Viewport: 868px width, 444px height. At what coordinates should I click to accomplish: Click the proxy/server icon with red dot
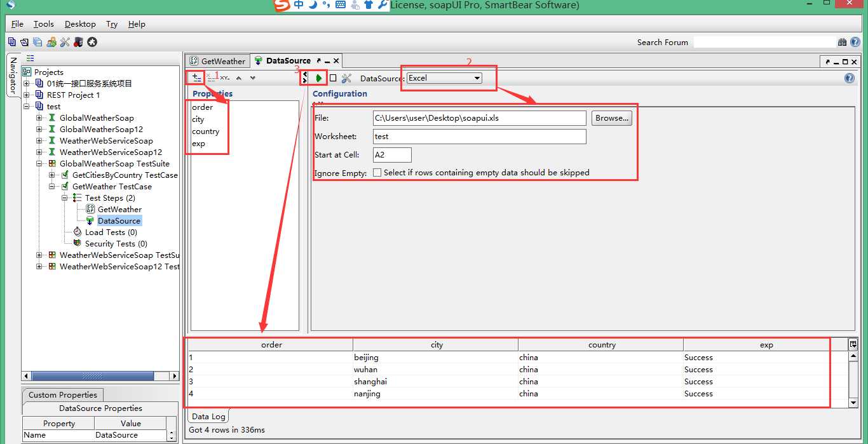pyautogui.click(x=78, y=43)
